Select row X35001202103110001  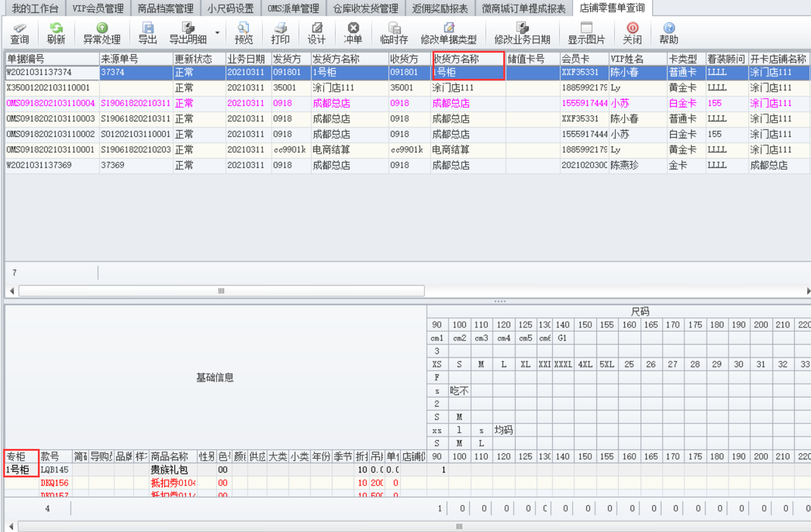[x=408, y=88]
